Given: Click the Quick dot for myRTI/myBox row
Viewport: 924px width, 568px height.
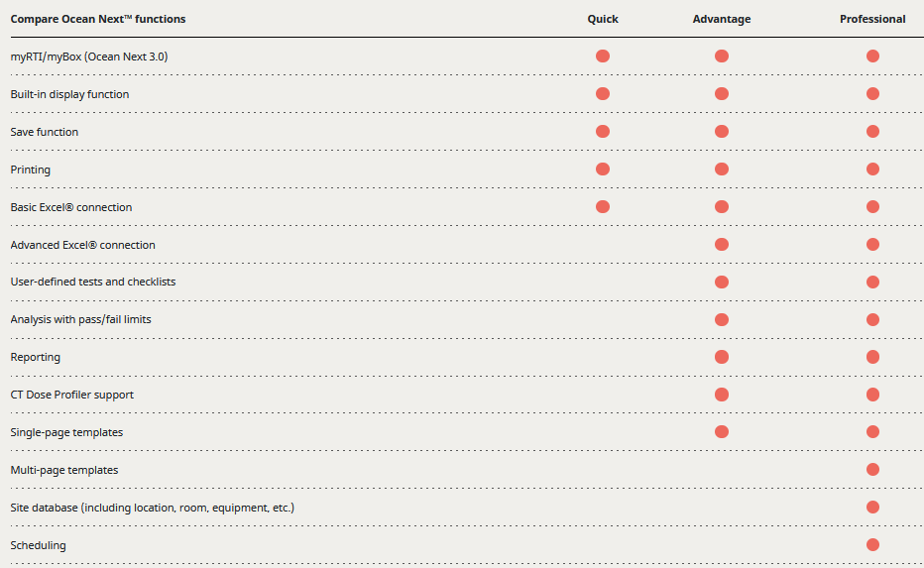Looking at the screenshot, I should tap(603, 57).
